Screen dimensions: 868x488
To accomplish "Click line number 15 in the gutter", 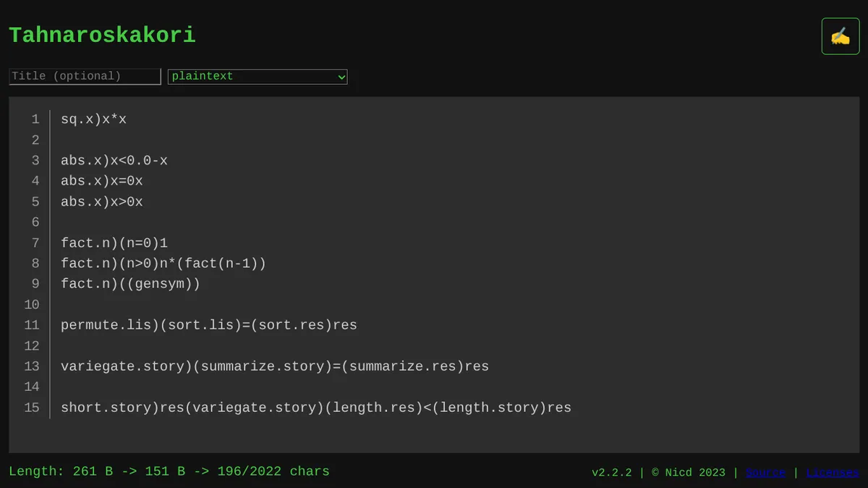I will (31, 408).
